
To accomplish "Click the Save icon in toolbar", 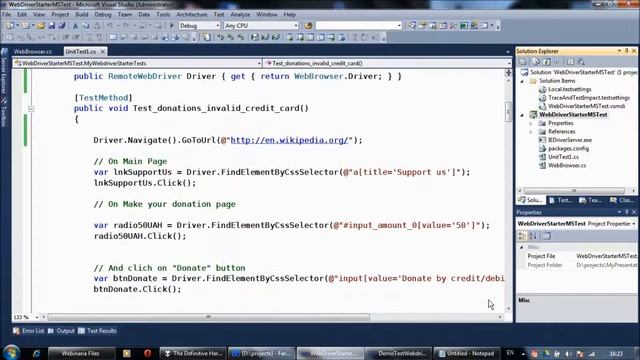I will [51, 26].
